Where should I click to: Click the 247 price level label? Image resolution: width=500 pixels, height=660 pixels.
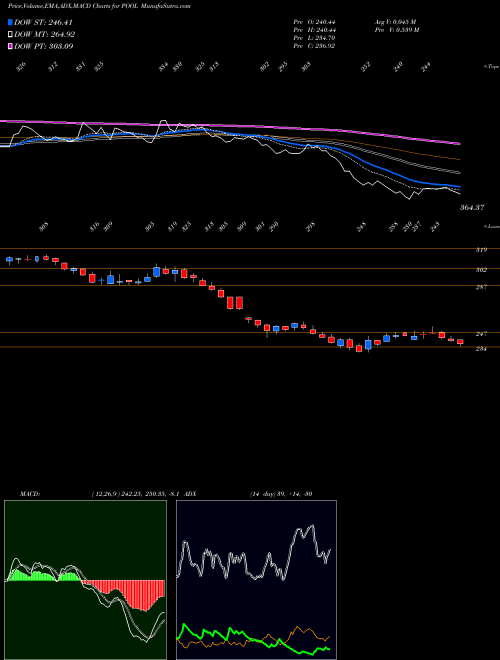[481, 334]
